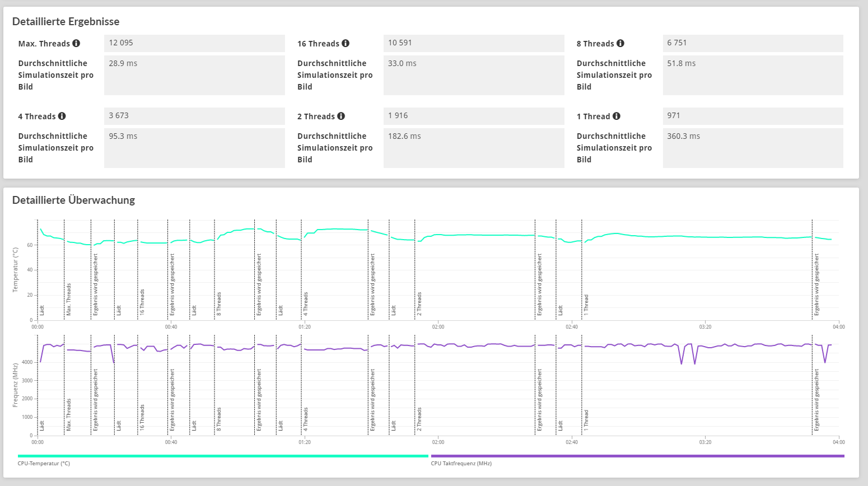Click info icon beside 8 Threads

click(620, 43)
